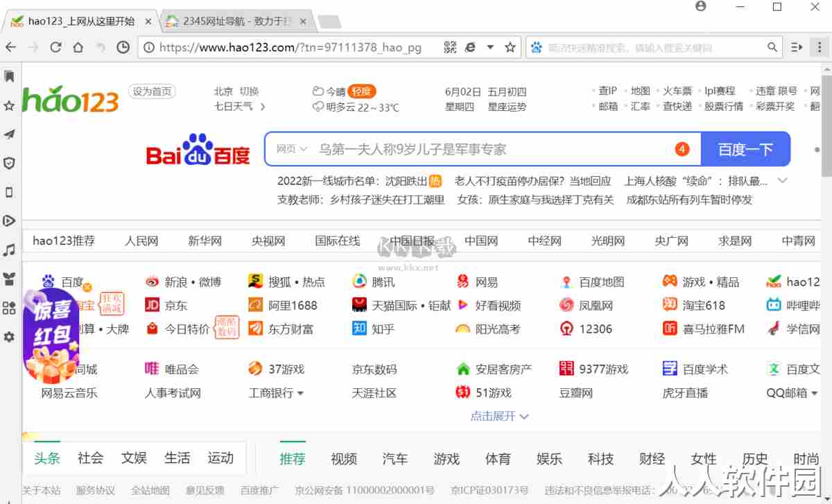
Task: Open the mobile phone sidebar icon
Action: click(x=9, y=192)
